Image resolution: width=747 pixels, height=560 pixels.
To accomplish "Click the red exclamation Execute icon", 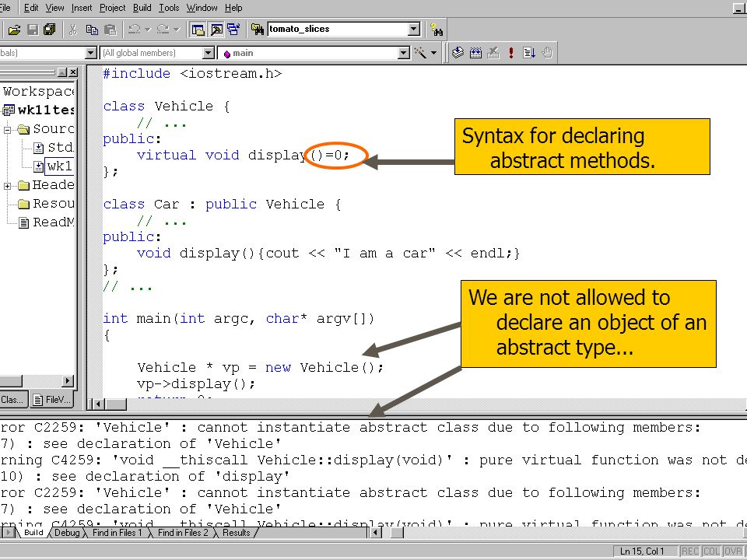I will click(x=510, y=52).
